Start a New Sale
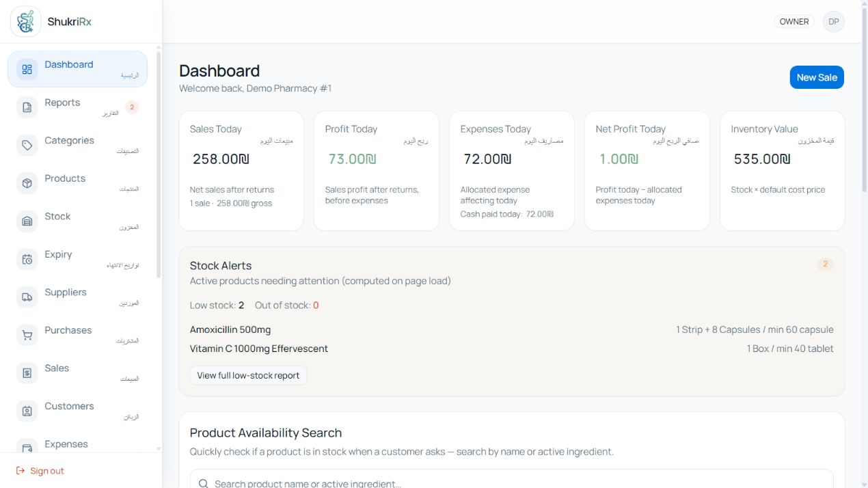This screenshot has height=488, width=868. coord(817,77)
